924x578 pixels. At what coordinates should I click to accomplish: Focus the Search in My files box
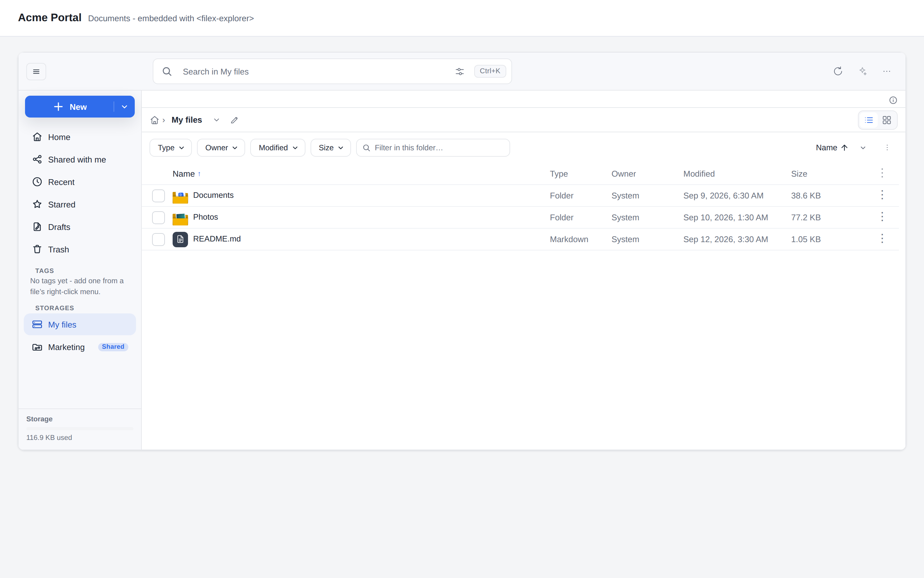coord(332,72)
